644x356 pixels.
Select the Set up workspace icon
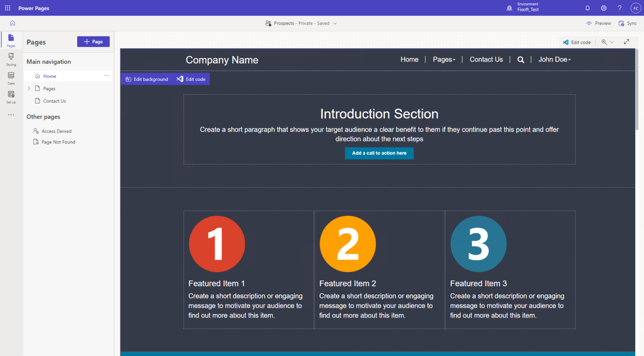(x=11, y=97)
